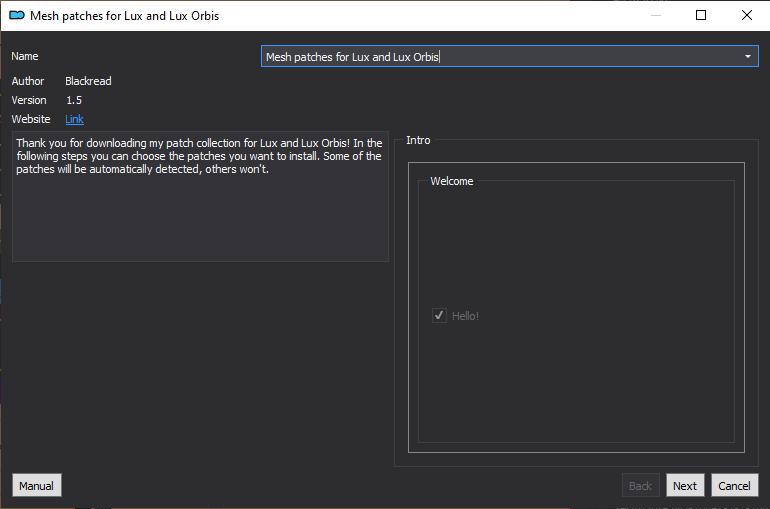Open the Website Link
The image size is (770, 509).
pos(74,119)
